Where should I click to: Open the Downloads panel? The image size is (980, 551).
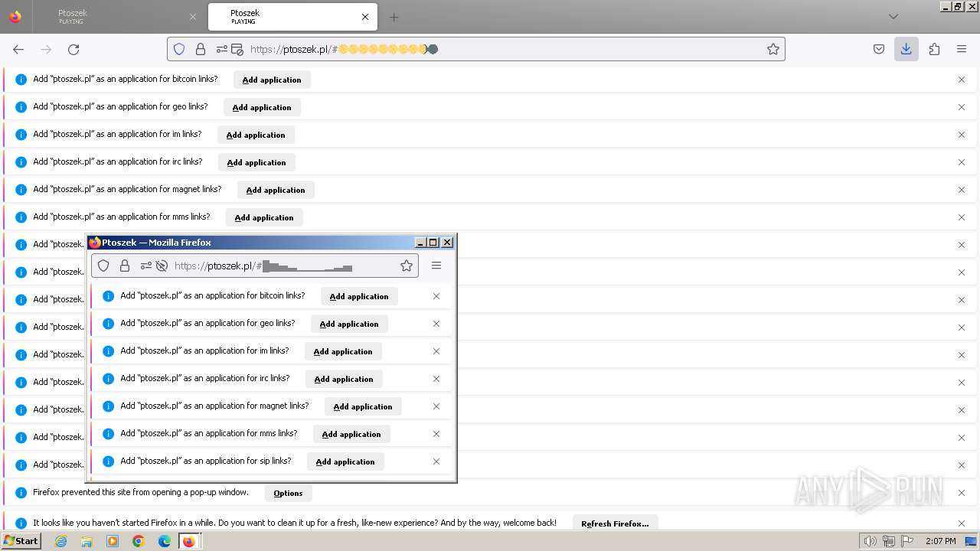pos(906,49)
